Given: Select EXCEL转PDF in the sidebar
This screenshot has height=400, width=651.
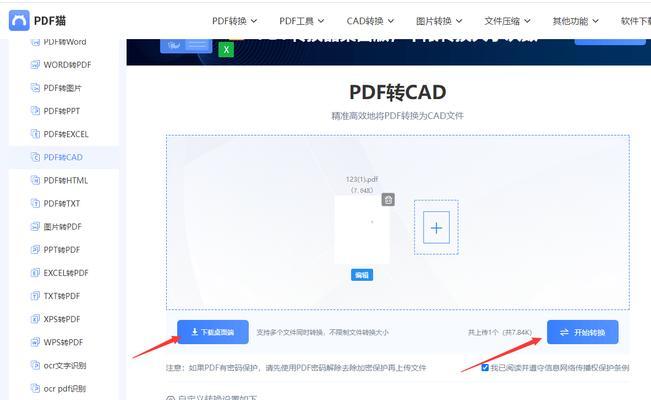Looking at the screenshot, I should [64, 273].
